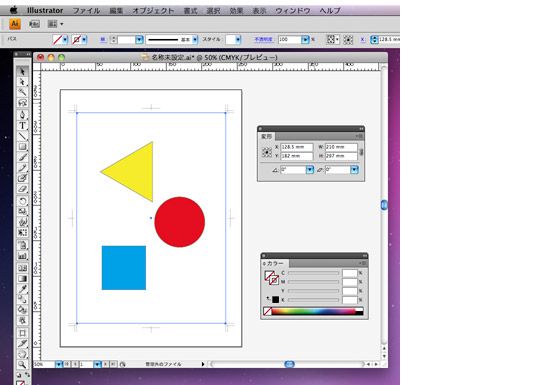Open the opacity value dropdown
This screenshot has width=550, height=385.
coord(305,40)
